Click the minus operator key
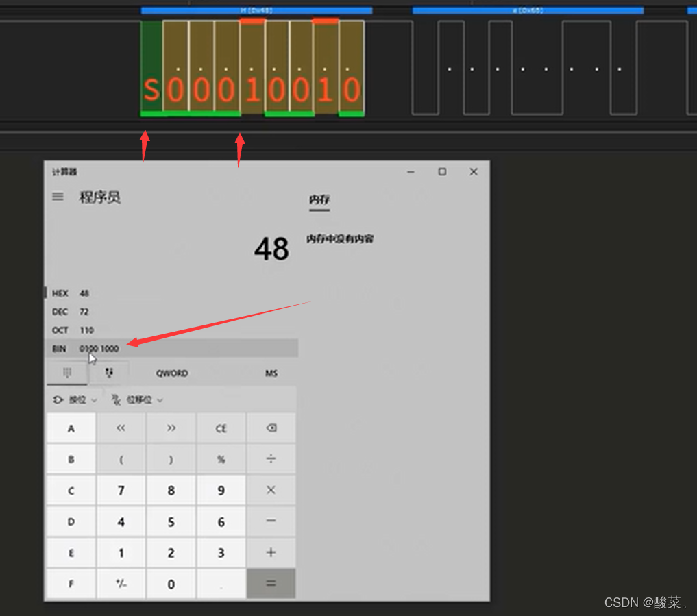This screenshot has width=697, height=616. [271, 521]
